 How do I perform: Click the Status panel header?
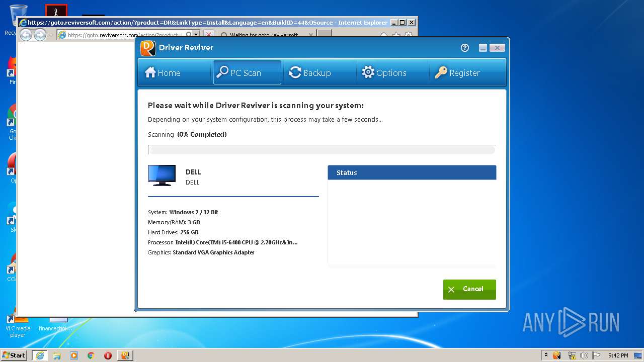pos(412,172)
